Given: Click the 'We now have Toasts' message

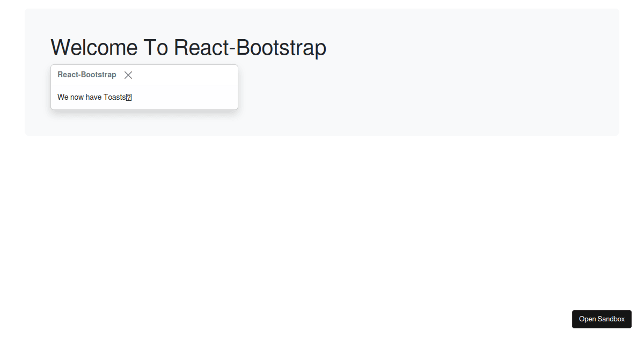Looking at the screenshot, I should pos(92,98).
